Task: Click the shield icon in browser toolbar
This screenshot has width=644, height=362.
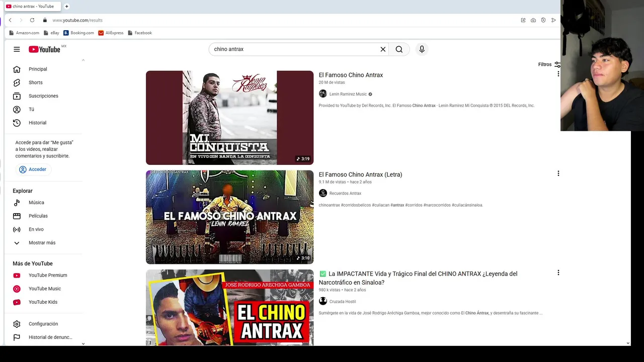Action: (x=543, y=20)
